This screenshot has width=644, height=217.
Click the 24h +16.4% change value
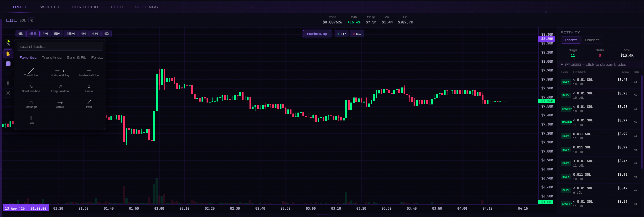354,22
